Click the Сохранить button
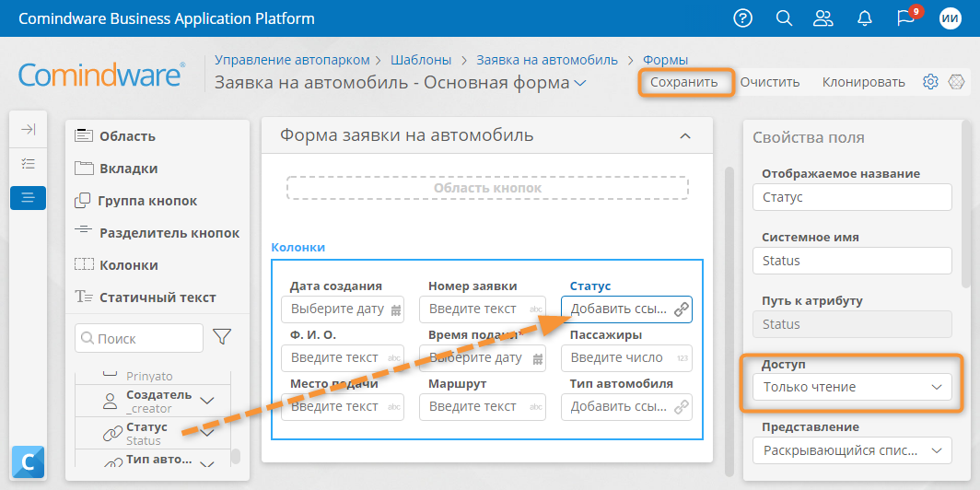Viewport: 980px width, 490px height. 683,82
